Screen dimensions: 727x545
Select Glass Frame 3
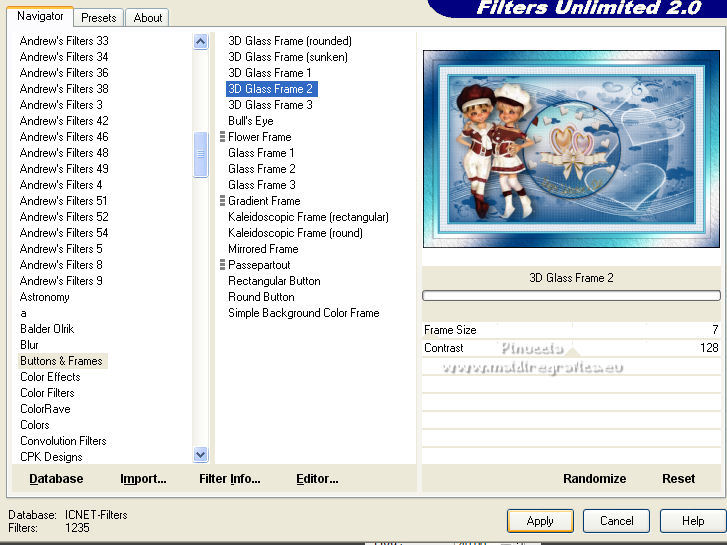pos(261,185)
